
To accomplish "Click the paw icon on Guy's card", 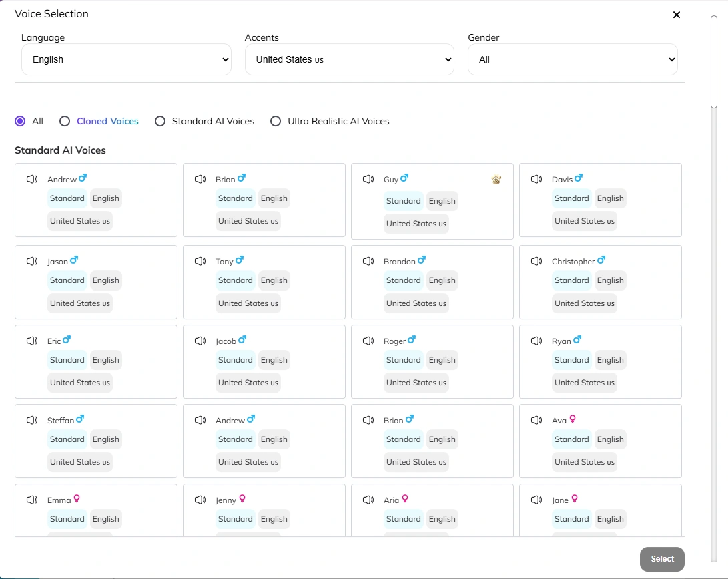I will (x=496, y=180).
